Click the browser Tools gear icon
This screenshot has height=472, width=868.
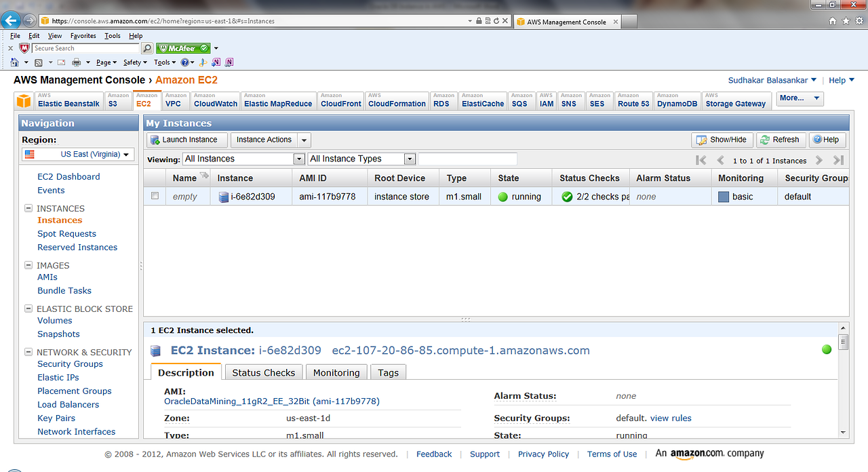tap(859, 21)
